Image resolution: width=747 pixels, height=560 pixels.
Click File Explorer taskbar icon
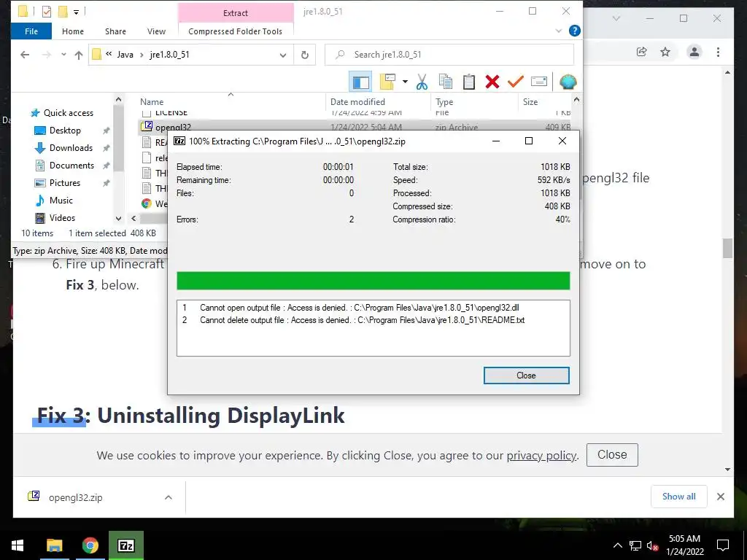tap(54, 545)
